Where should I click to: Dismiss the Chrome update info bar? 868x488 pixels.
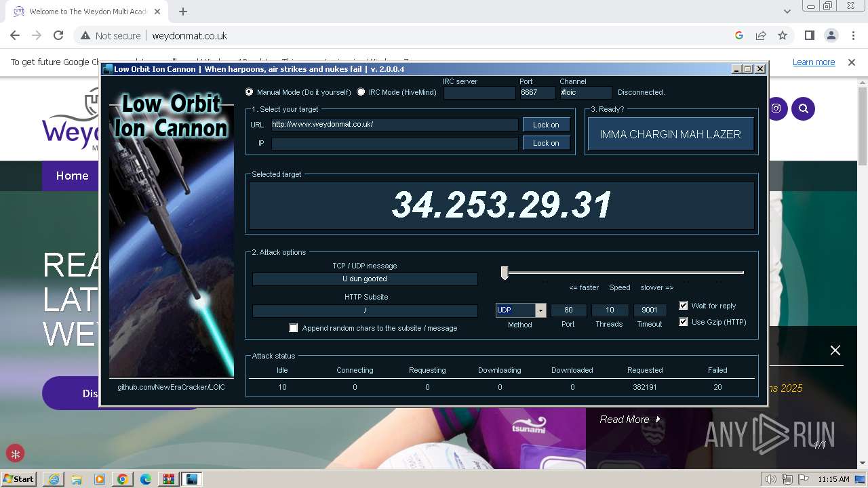(x=852, y=62)
